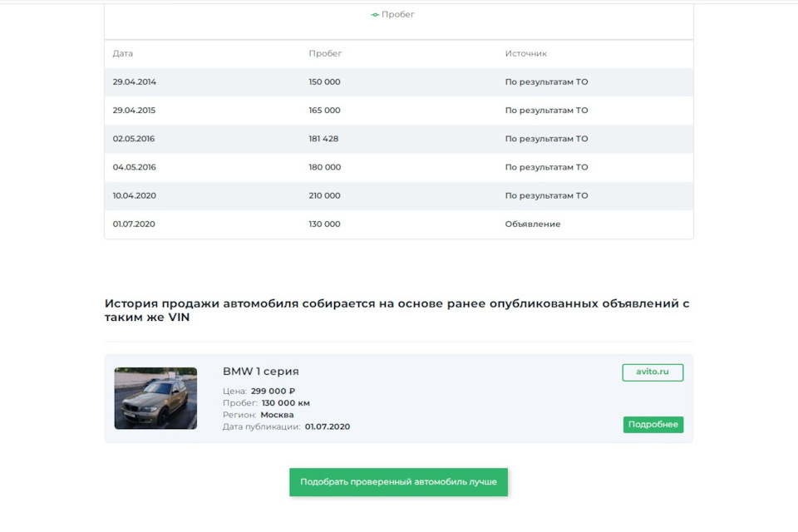The width and height of the screenshot is (798, 532).
Task: Click the sales history heading text
Action: pos(397,310)
